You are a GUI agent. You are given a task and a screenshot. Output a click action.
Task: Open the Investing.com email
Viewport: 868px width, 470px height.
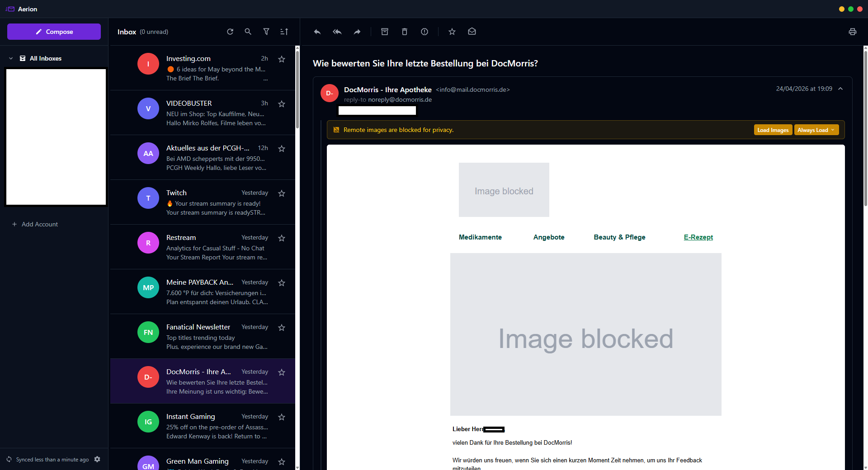(203, 68)
